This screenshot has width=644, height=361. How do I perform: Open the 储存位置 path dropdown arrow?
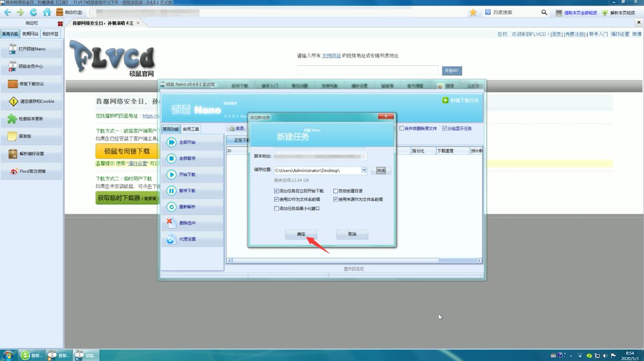(364, 170)
